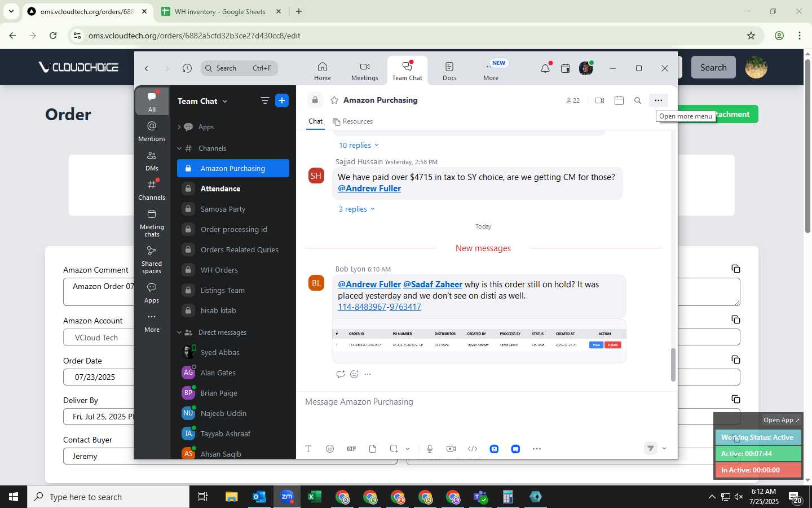
Task: Star the Amazon Purchasing channel
Action: point(334,100)
